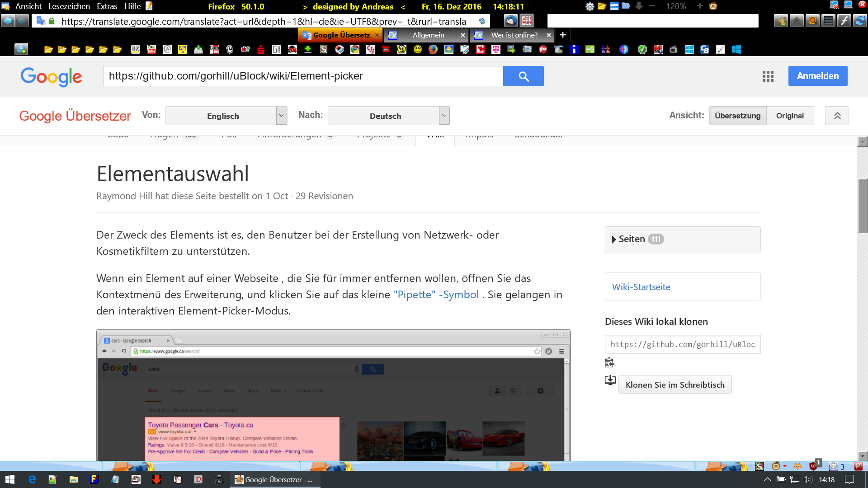Viewport: 868px width, 488px height.
Task: Open Thunderbird mail toolbar icon
Action: point(510,21)
